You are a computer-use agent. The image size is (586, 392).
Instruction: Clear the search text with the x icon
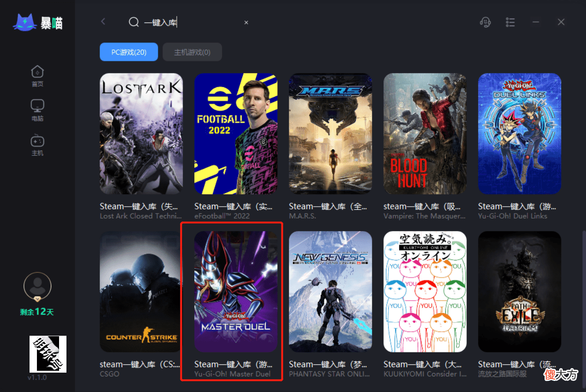[x=246, y=22]
